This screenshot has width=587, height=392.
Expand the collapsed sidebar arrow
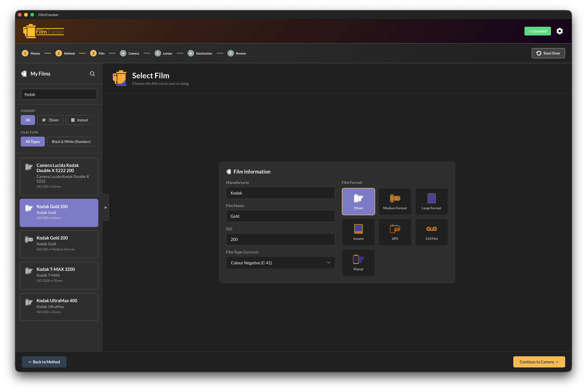106,207
